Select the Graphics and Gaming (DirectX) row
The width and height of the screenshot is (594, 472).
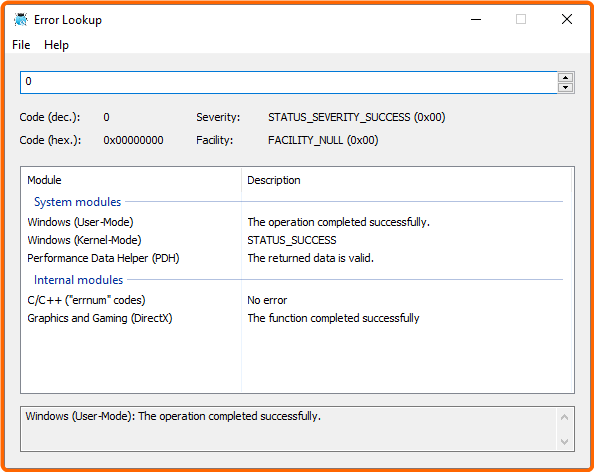(x=297, y=318)
